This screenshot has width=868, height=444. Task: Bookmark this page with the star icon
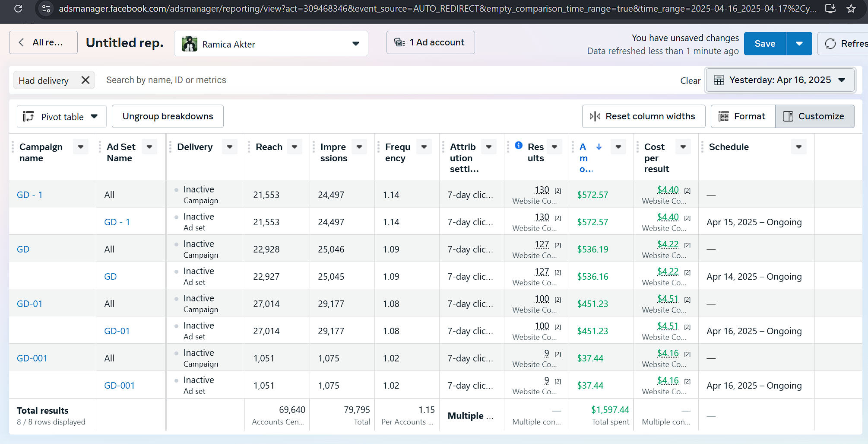click(851, 9)
